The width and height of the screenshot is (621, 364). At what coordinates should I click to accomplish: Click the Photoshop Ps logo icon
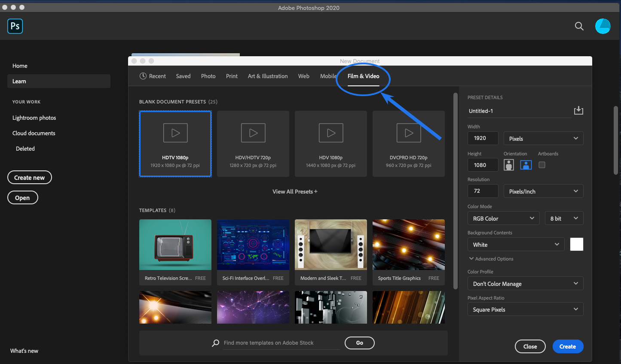click(15, 26)
